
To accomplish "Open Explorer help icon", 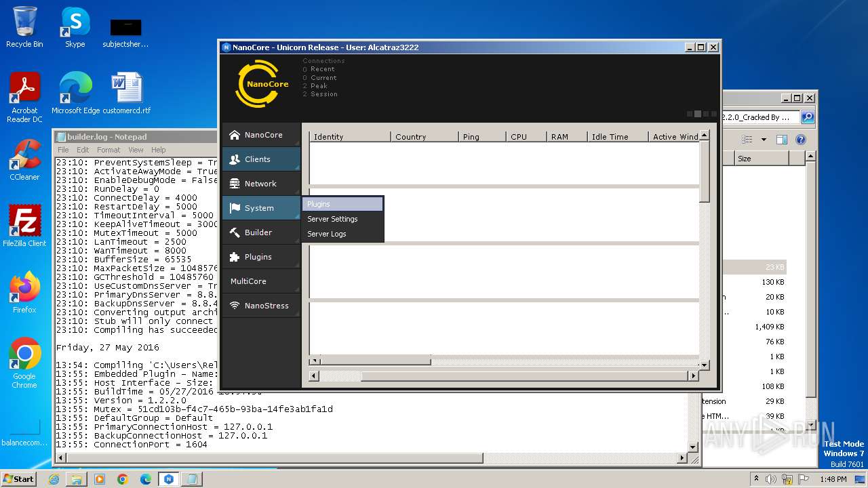I will 800,140.
